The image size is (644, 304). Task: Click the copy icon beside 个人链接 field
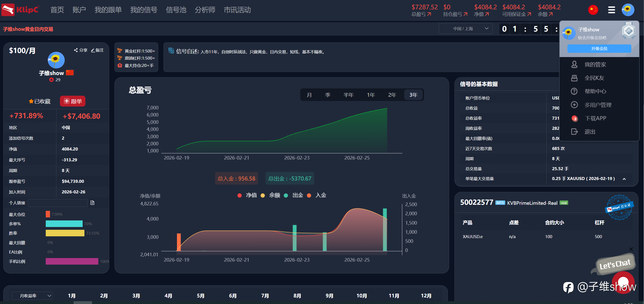coord(93,203)
